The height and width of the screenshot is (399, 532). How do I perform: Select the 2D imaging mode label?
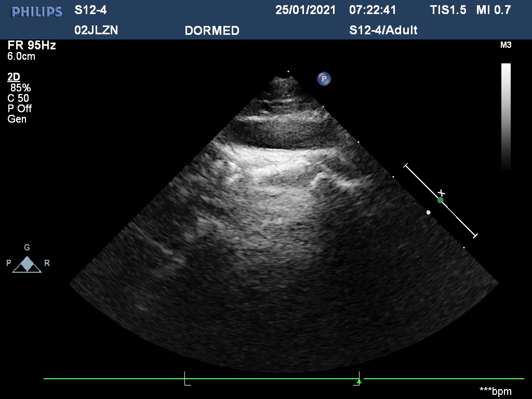pos(14,77)
